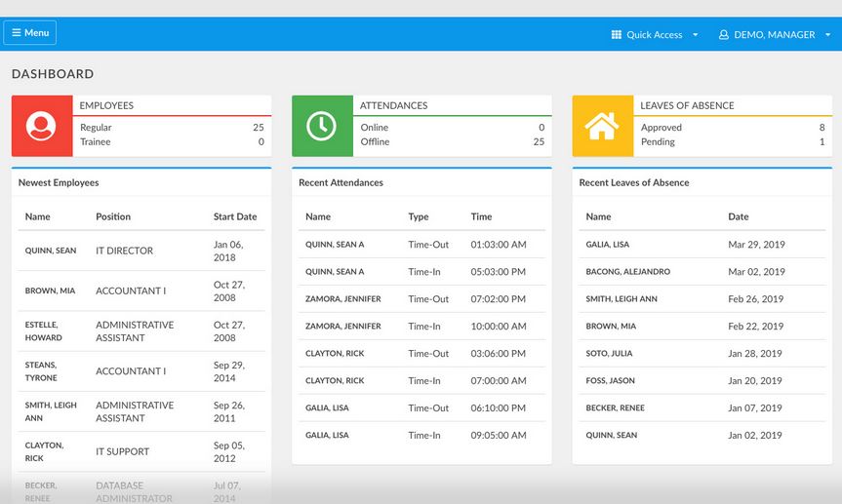842x504 pixels.
Task: Select GALIA, LISA in Recent Leaves
Action: point(607,245)
